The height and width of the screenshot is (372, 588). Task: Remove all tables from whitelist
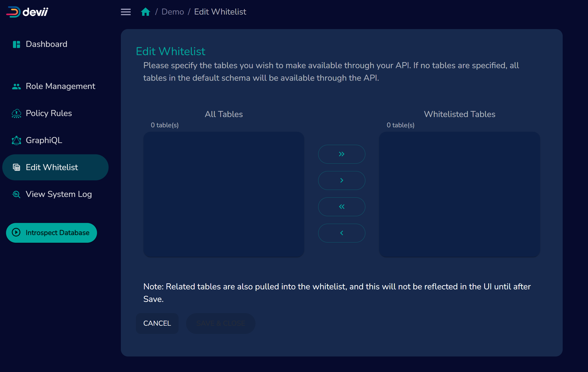pyautogui.click(x=342, y=207)
